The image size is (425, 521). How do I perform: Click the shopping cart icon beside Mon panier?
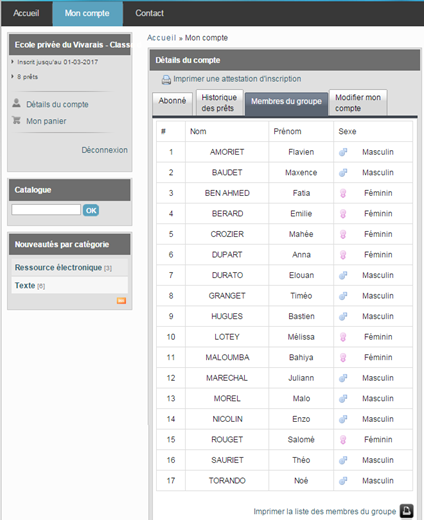[16, 120]
